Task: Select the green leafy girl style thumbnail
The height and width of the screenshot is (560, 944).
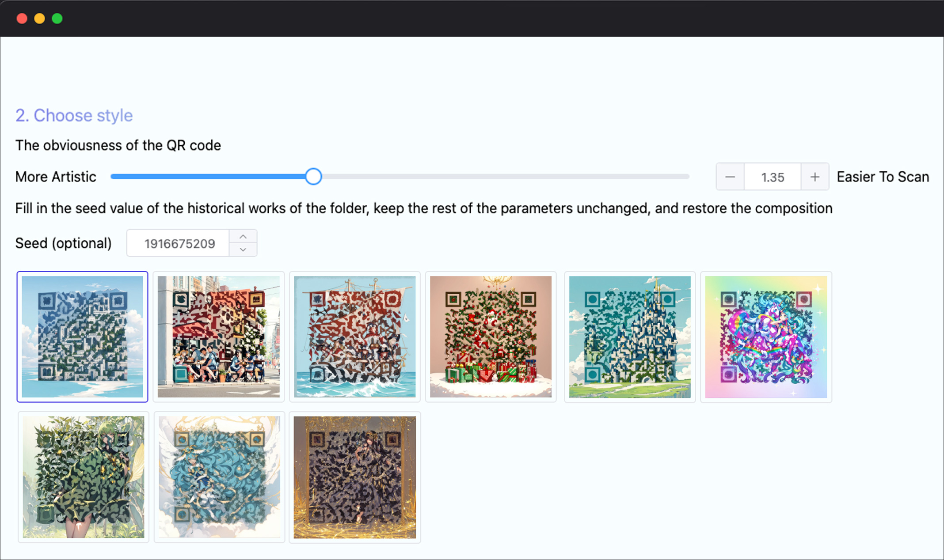Action: (x=84, y=477)
